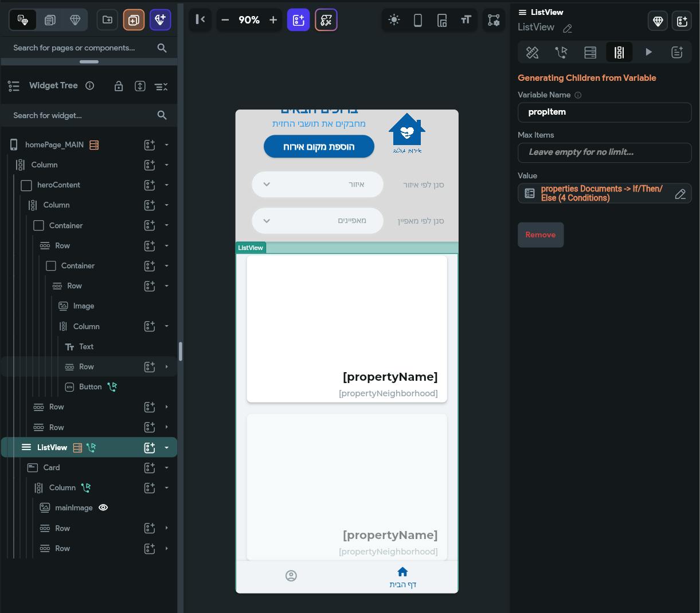
Task: Click the purple add widget canvas button
Action: tap(299, 20)
